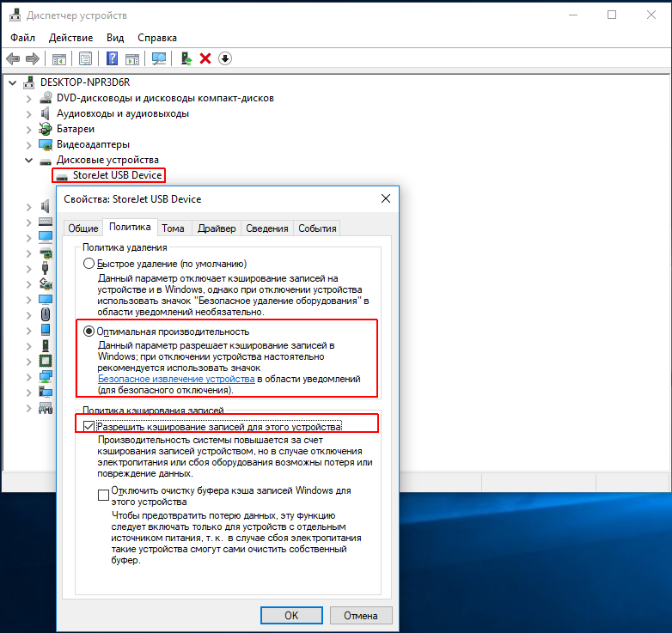The width and height of the screenshot is (672, 633).
Task: Toggle the show/hide console tree icon
Action: [x=58, y=58]
